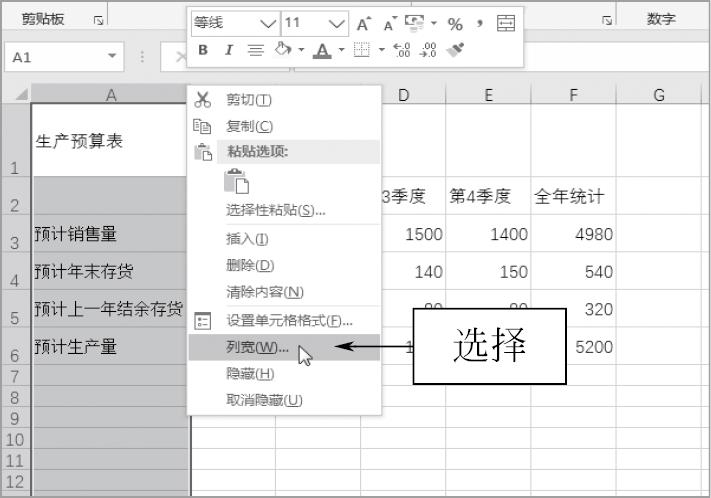This screenshot has height=498, width=711.
Task: Open 设置单元格格式(F)... dialog
Action: [x=284, y=321]
